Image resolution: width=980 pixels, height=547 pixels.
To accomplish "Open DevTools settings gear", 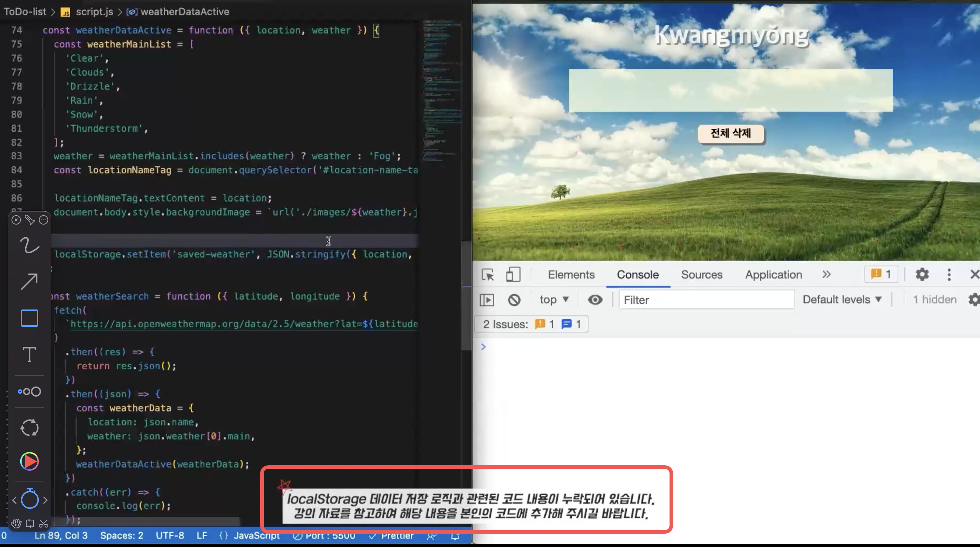I will pyautogui.click(x=922, y=274).
